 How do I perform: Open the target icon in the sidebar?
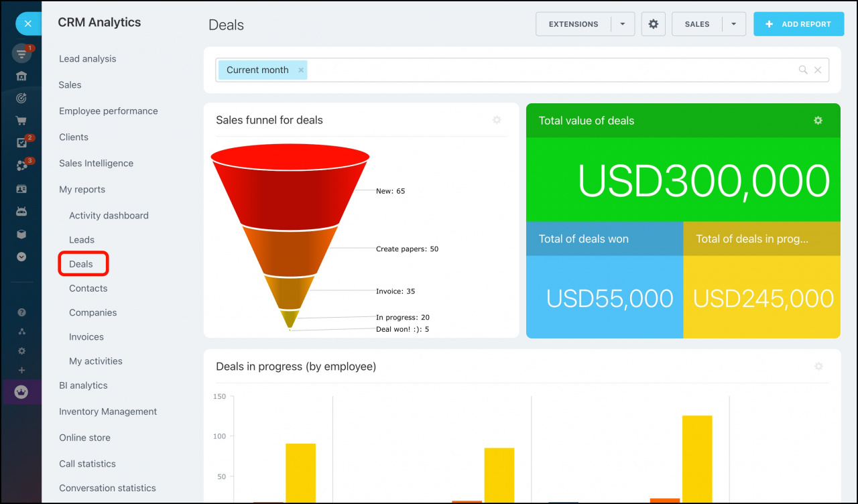point(21,98)
